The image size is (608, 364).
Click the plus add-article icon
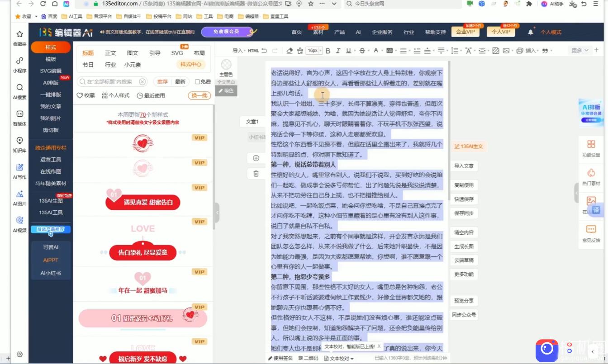click(x=256, y=158)
